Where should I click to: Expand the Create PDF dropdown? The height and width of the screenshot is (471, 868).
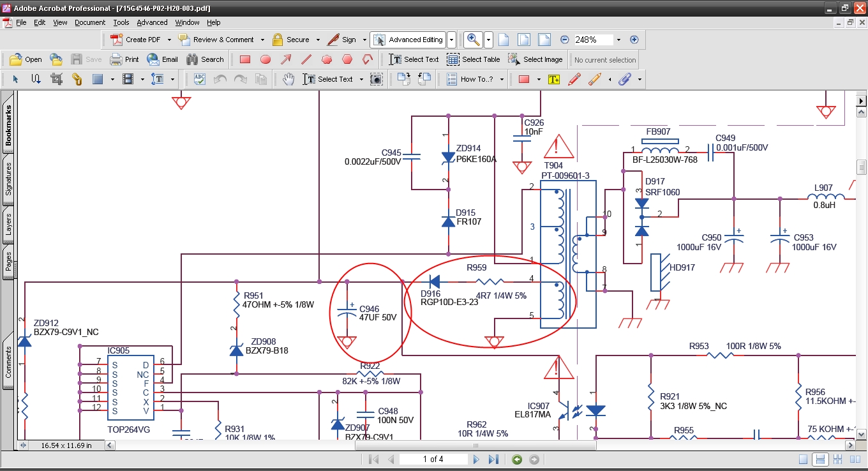click(x=168, y=40)
